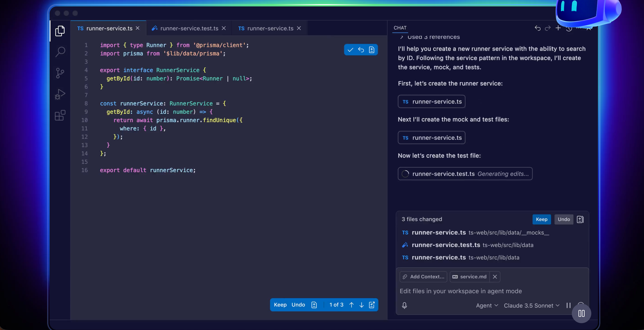Switch to the second runner-service.ts tab
644x330 pixels.
pyautogui.click(x=269, y=28)
